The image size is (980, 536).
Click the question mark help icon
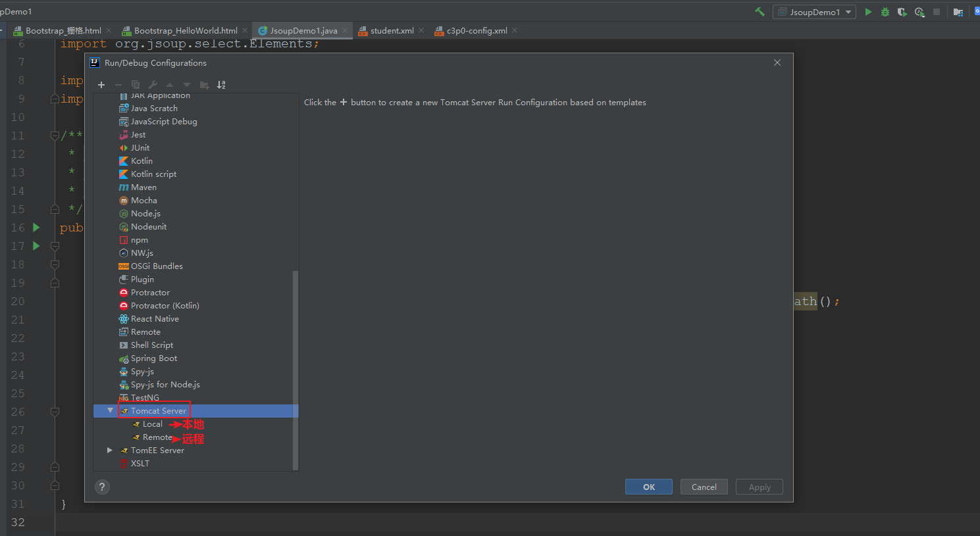102,487
